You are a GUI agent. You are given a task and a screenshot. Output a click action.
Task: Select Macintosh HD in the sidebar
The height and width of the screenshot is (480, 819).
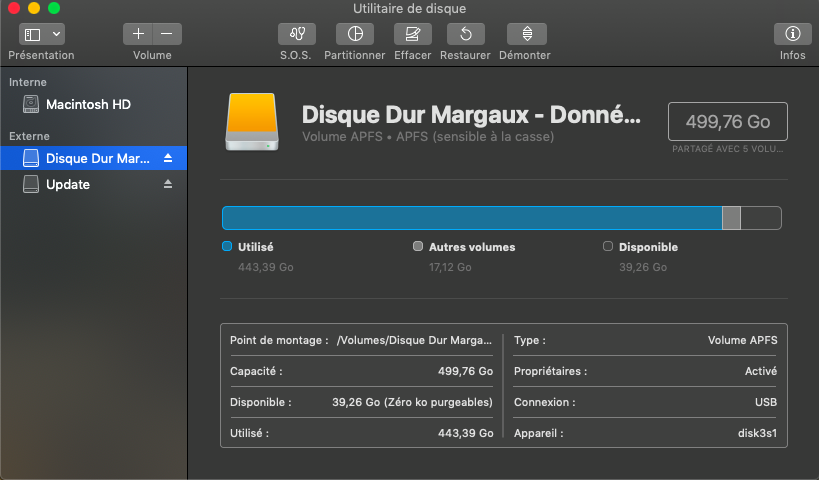(88, 104)
